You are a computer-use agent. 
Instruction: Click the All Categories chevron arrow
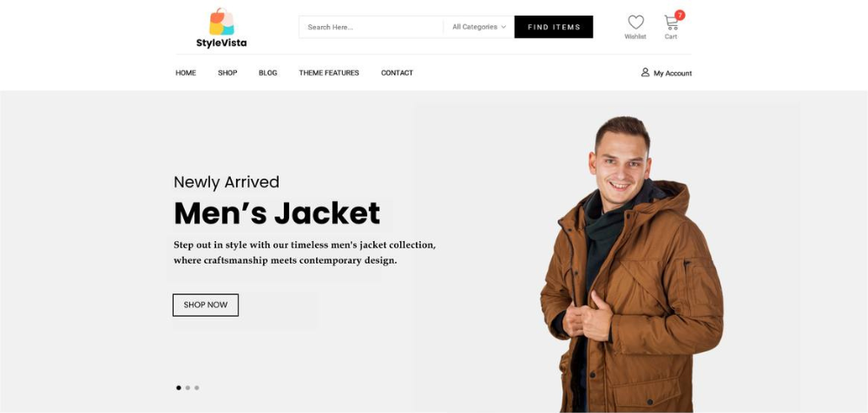503,27
